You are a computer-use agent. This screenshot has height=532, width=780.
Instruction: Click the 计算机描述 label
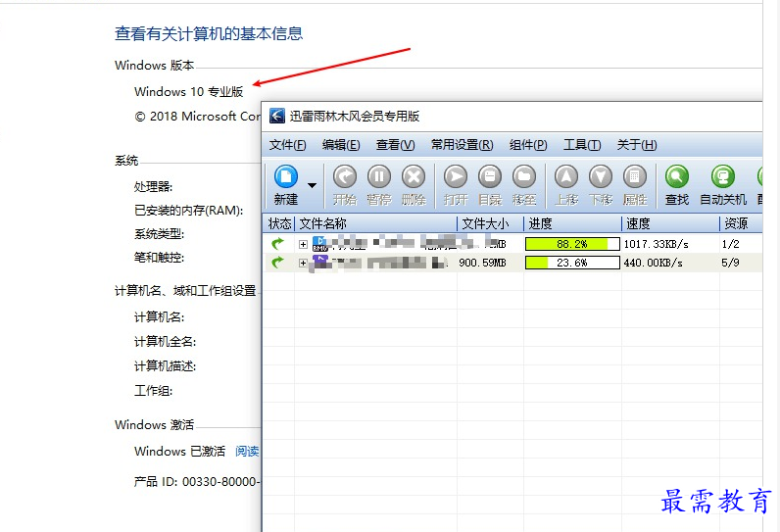166,366
